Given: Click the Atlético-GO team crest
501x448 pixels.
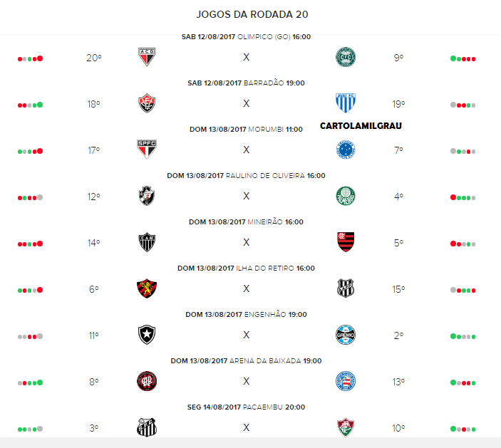Looking at the screenshot, I should (x=147, y=57).
